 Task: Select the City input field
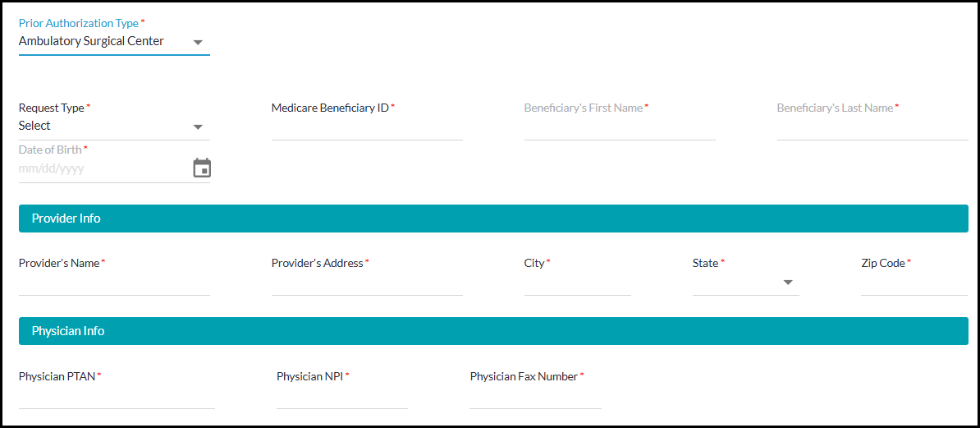pyautogui.click(x=577, y=283)
